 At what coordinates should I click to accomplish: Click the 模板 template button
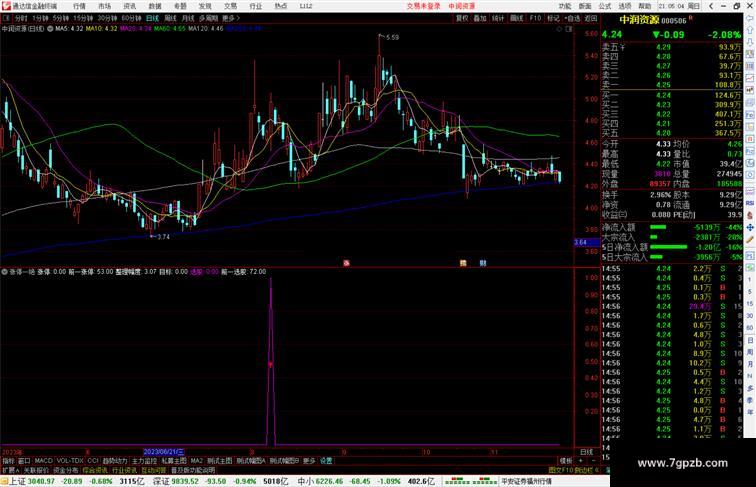(566, 461)
